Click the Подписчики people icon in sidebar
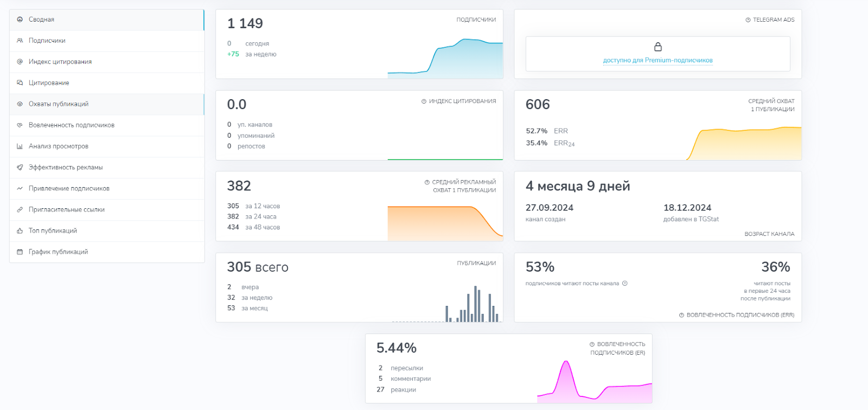 coord(20,41)
